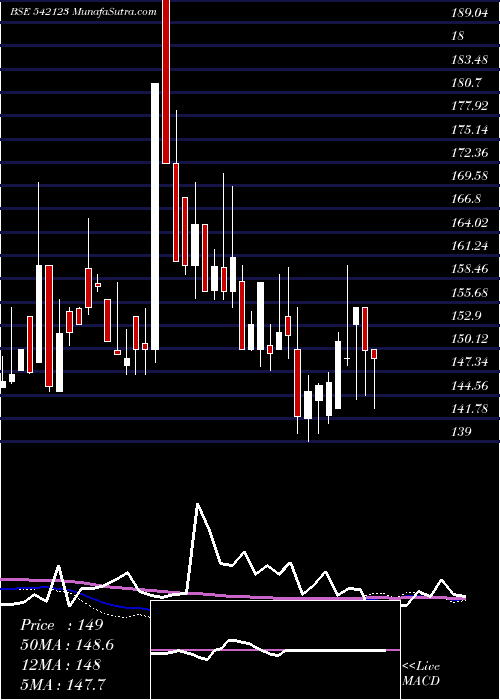The height and width of the screenshot is (700, 500).
Task: Select the 147.34 price axis label
Action: tap(470, 362)
